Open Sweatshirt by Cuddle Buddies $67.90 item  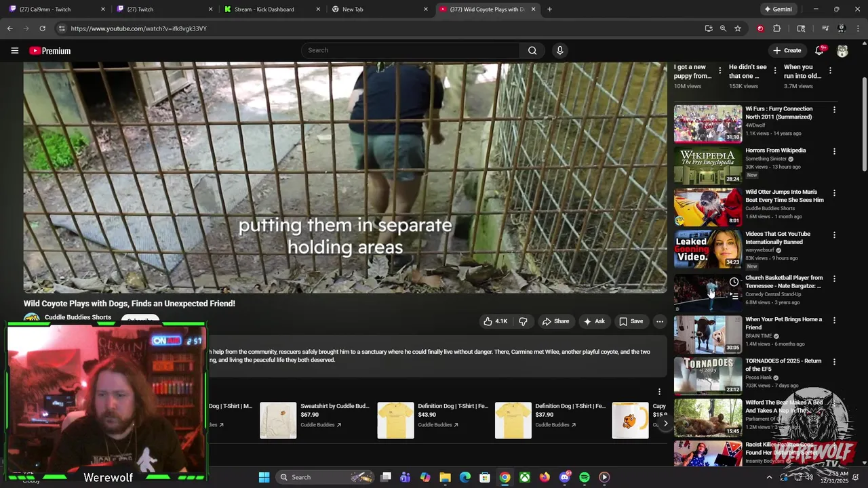[315, 420]
